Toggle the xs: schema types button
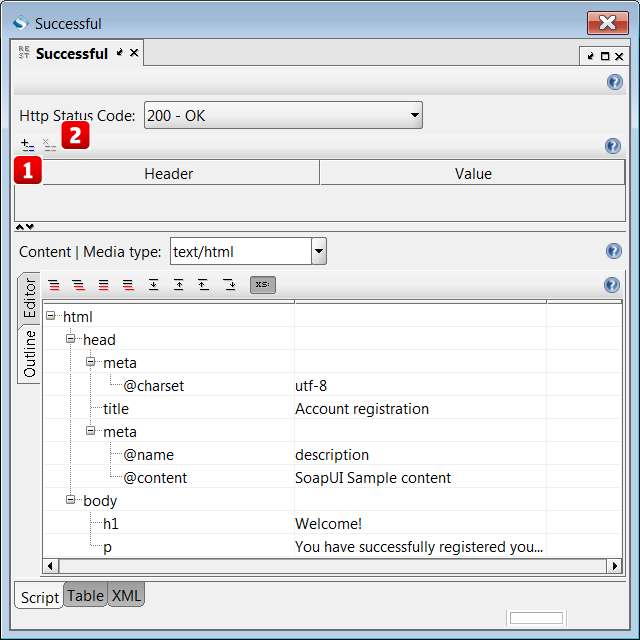This screenshot has width=640, height=640. 262,284
